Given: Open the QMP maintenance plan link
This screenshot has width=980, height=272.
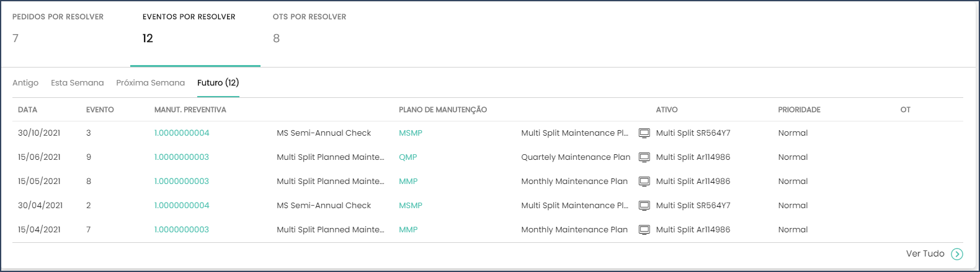Looking at the screenshot, I should pyautogui.click(x=408, y=157).
